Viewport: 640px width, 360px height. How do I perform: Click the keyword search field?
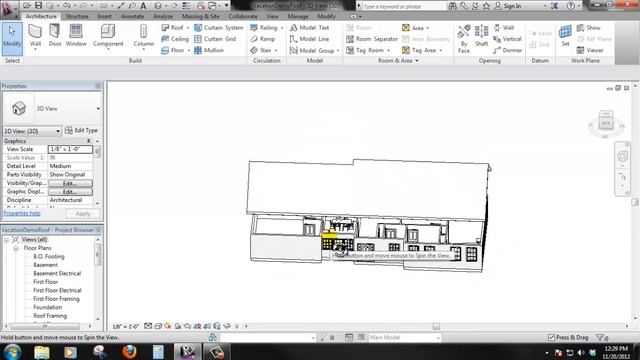pyautogui.click(x=403, y=7)
